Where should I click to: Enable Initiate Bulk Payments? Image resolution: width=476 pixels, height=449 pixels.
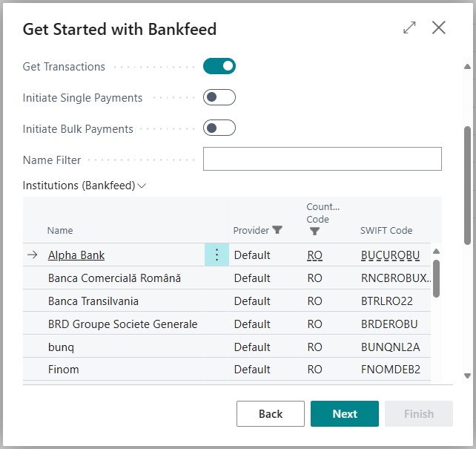pos(219,128)
